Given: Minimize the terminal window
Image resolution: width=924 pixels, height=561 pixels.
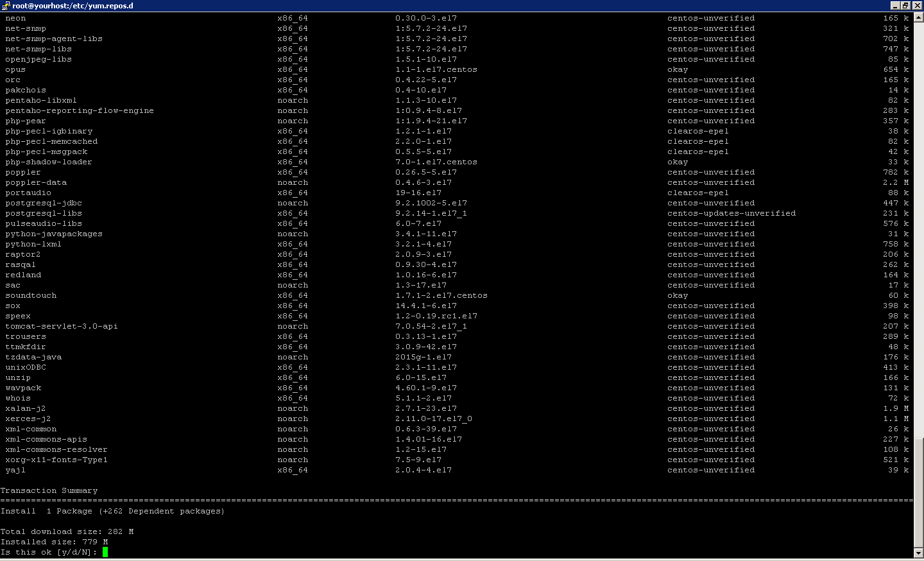Looking at the screenshot, I should click(895, 5).
